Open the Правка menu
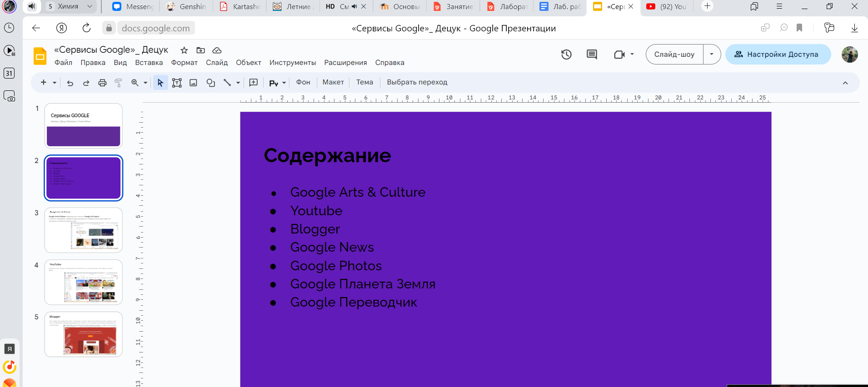Image resolution: width=868 pixels, height=387 pixels. (x=93, y=63)
